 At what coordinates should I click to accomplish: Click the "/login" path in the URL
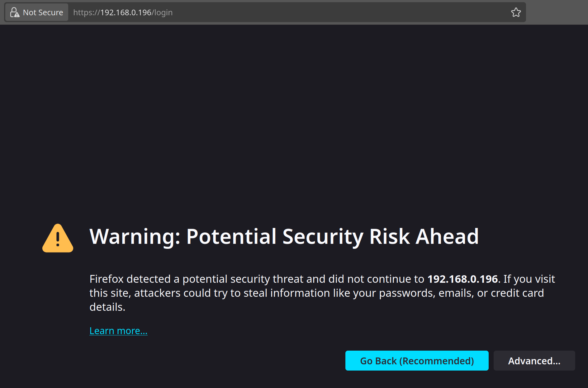162,12
